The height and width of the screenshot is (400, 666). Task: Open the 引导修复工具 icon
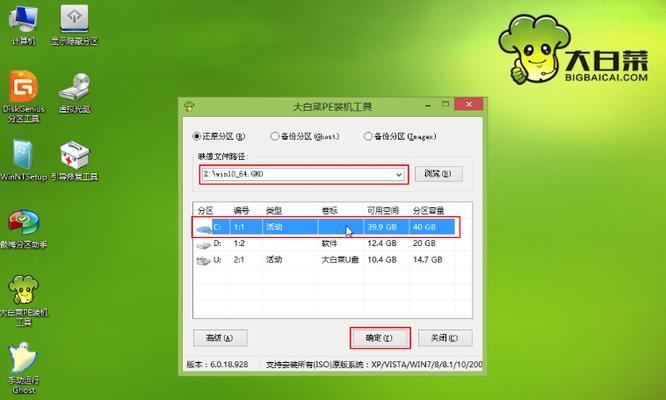74,161
